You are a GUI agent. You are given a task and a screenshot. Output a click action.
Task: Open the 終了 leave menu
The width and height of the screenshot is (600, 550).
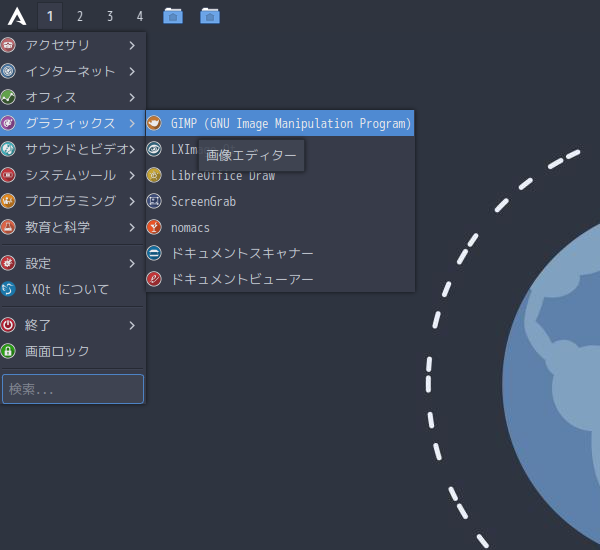tap(72, 325)
